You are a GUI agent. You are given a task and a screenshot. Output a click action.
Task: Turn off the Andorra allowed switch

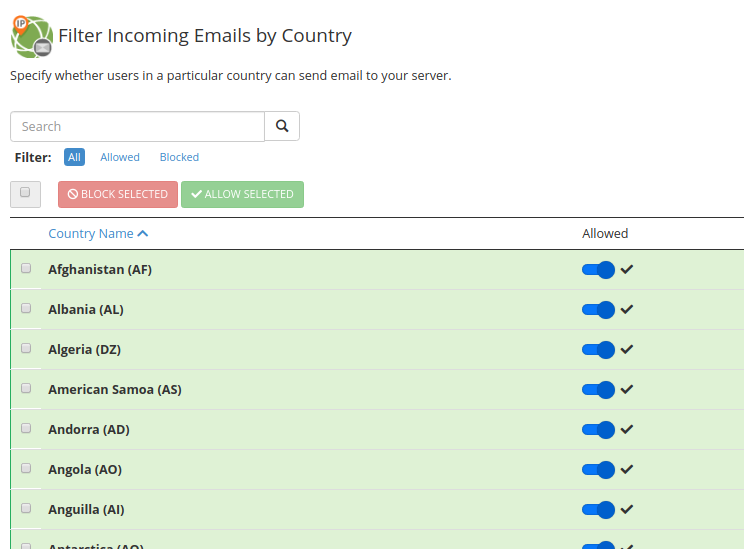(598, 429)
